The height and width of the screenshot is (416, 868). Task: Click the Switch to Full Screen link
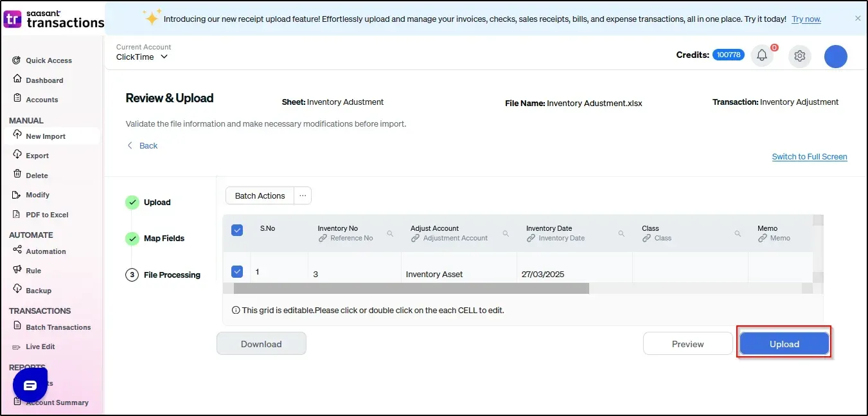(x=809, y=157)
